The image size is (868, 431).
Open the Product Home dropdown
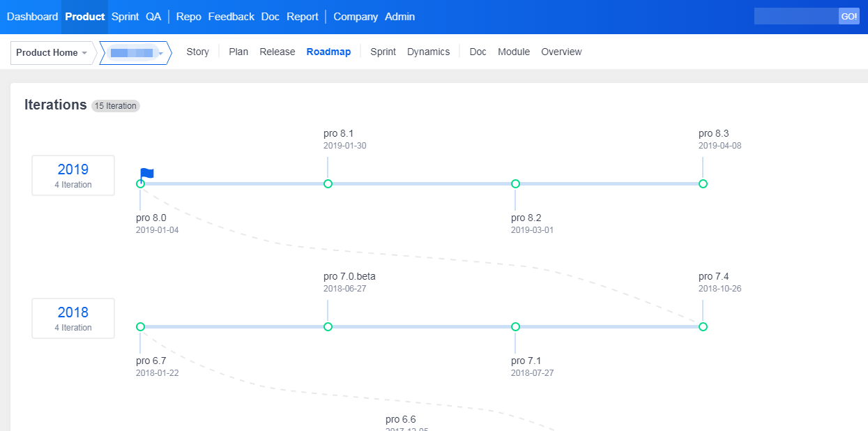pyautogui.click(x=52, y=53)
